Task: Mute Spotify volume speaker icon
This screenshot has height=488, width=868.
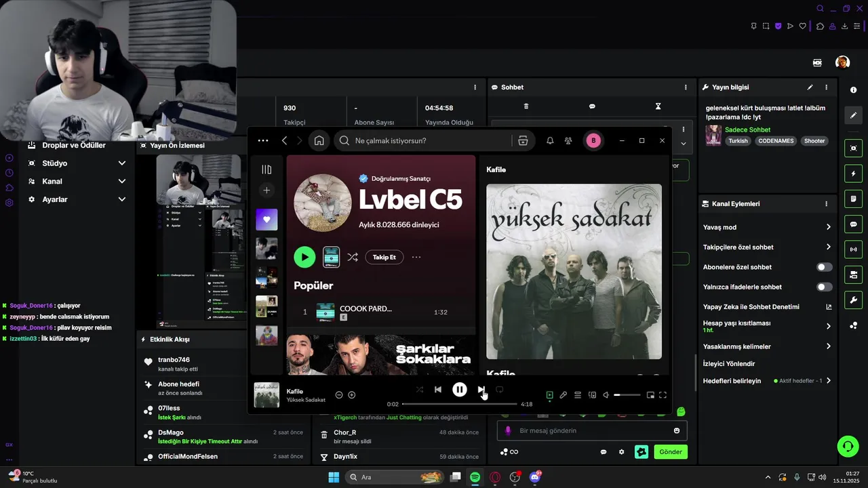Action: click(606, 395)
